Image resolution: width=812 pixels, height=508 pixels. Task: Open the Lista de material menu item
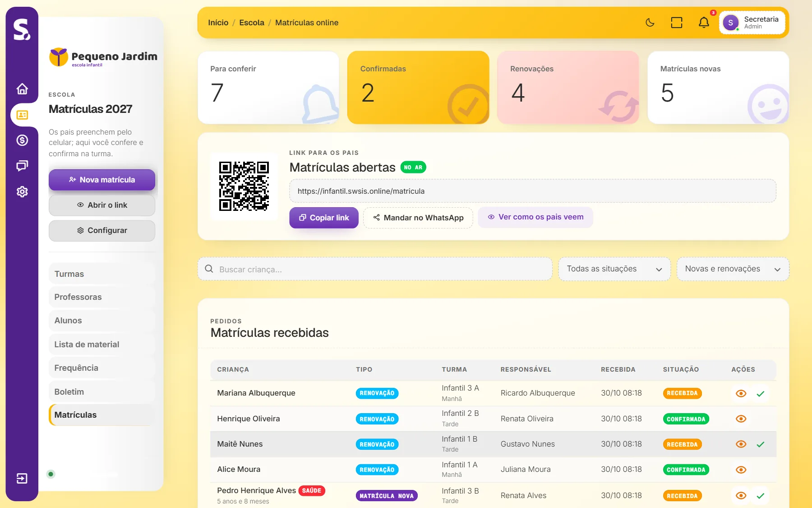click(x=101, y=345)
